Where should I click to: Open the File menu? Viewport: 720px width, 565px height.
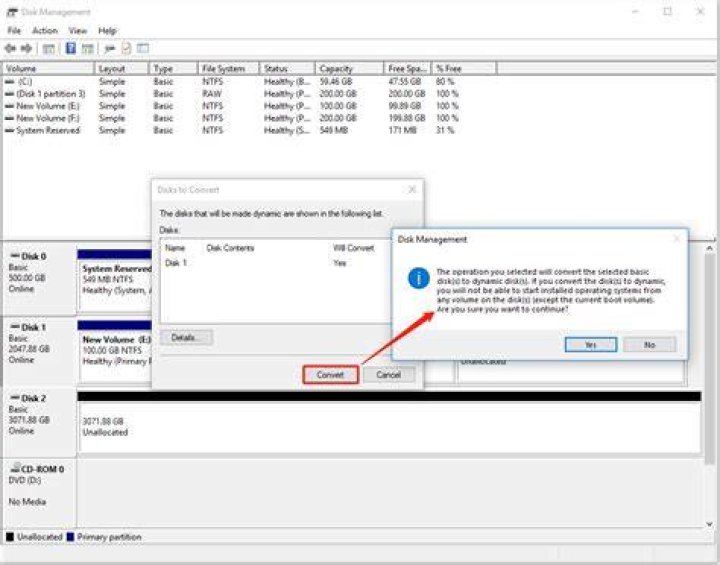(x=14, y=31)
